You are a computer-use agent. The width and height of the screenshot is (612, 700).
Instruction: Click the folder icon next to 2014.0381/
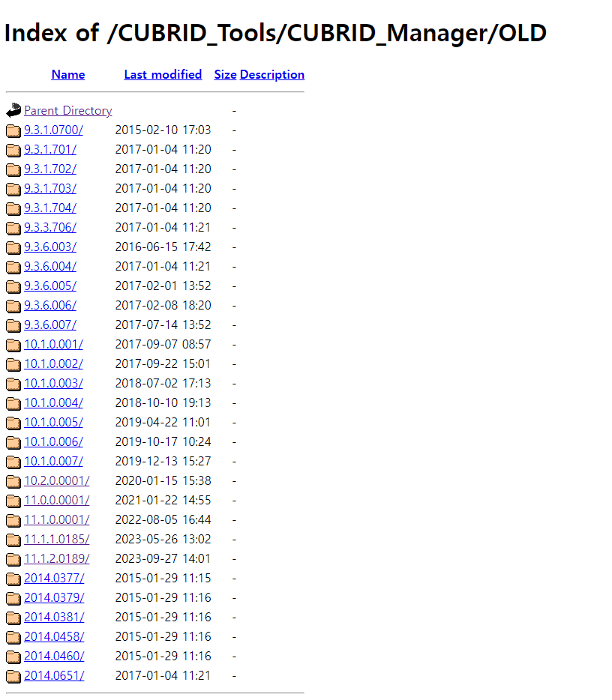pyautogui.click(x=13, y=618)
